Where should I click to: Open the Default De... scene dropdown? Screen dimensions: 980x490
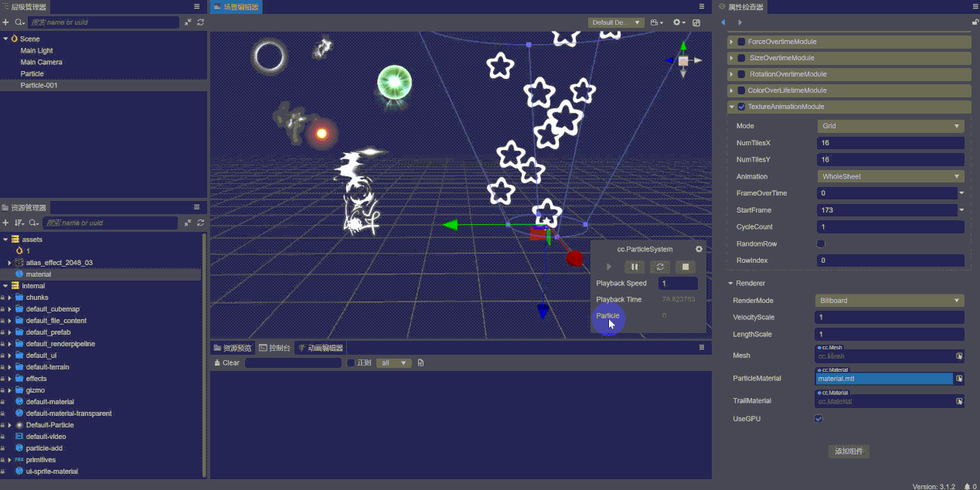616,22
